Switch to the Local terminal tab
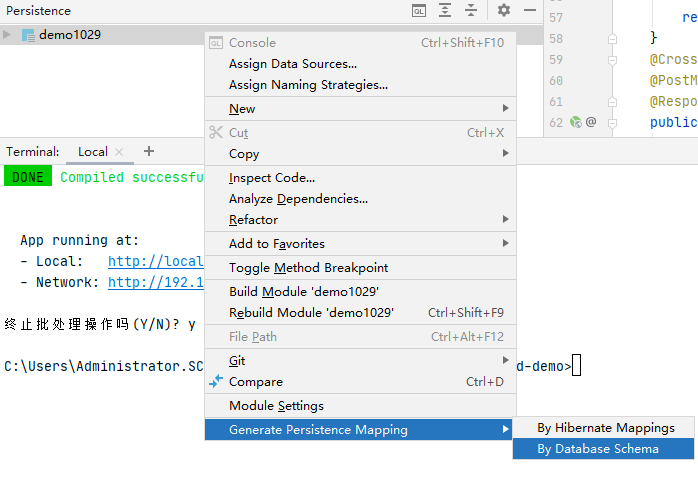This screenshot has width=698, height=479. tap(93, 152)
